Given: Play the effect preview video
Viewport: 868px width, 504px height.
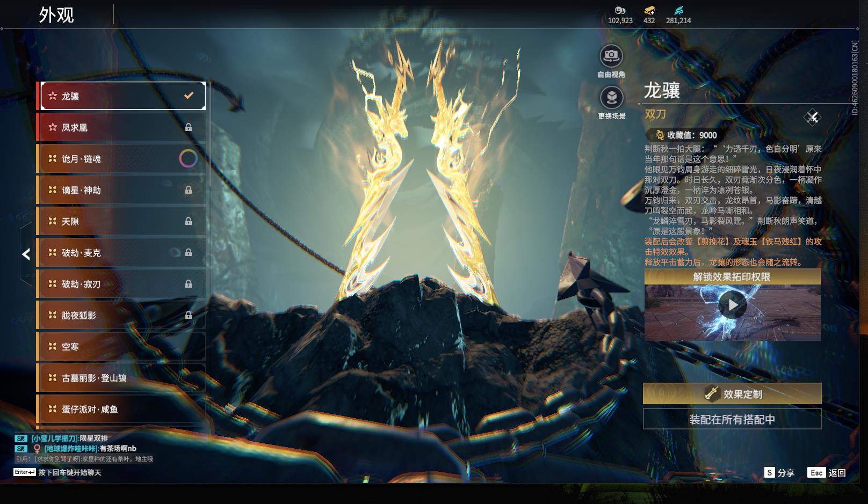Looking at the screenshot, I should (732, 305).
